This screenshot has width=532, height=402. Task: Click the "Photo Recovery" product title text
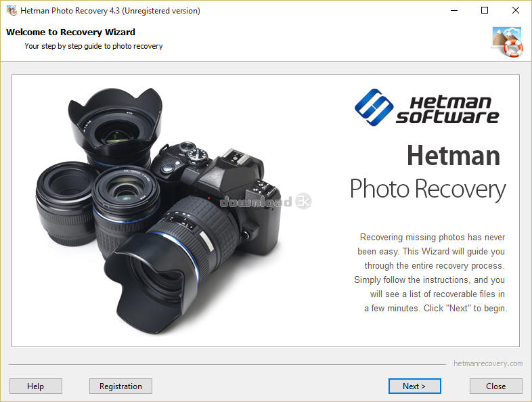(427, 189)
